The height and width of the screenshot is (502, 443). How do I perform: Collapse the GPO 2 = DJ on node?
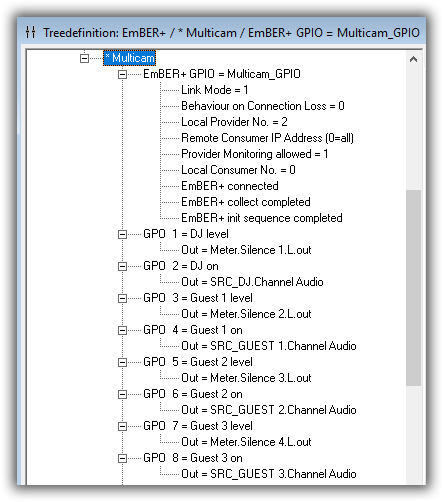122,266
